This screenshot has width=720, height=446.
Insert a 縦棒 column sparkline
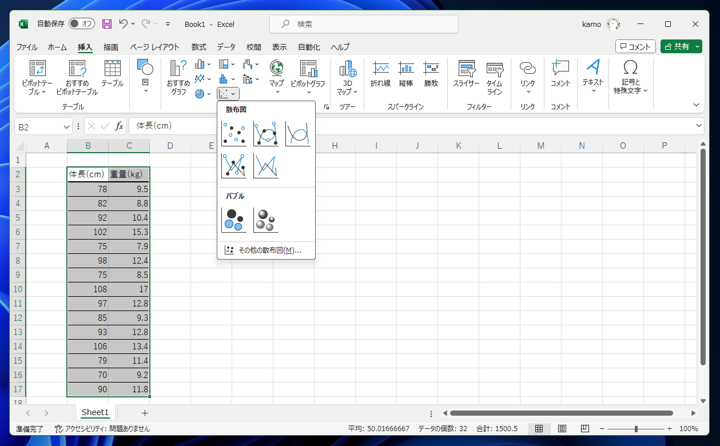coord(406,73)
